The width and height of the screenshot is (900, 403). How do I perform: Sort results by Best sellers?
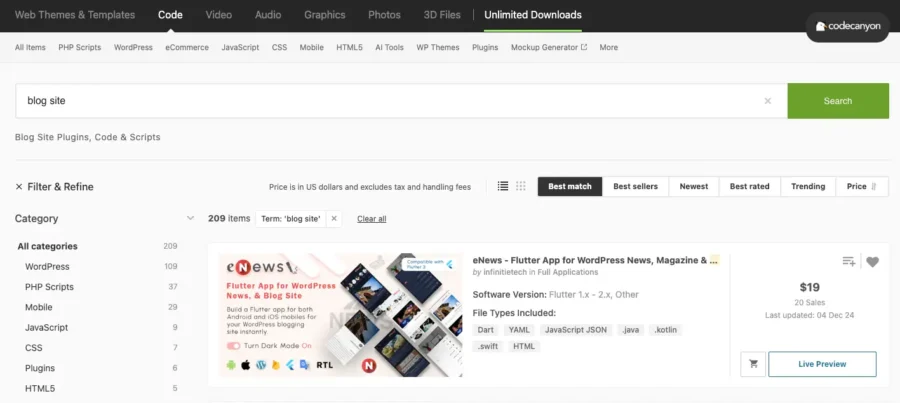pyautogui.click(x=635, y=187)
